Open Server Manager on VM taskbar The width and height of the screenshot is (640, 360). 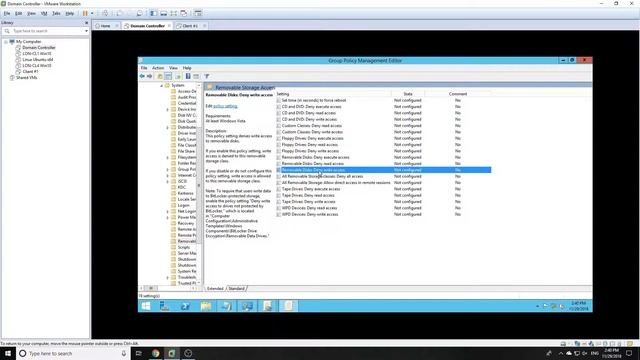point(164,306)
